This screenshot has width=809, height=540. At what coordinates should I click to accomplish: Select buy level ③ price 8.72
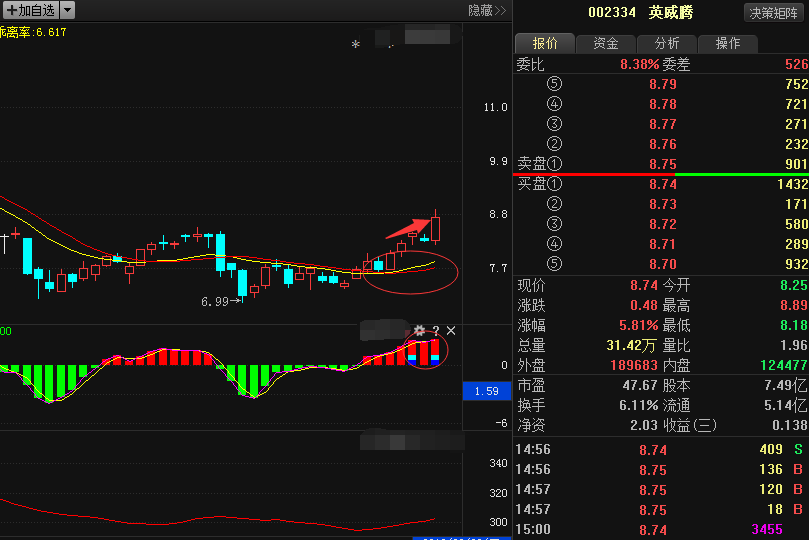coord(662,224)
